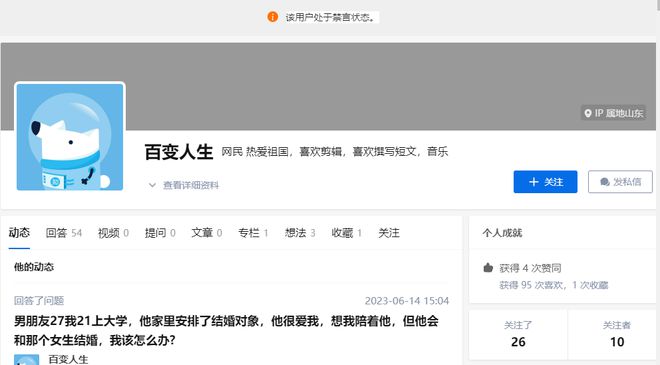The image size is (660, 365).
Task: Switch to the 文章 tab
Action: (x=207, y=233)
